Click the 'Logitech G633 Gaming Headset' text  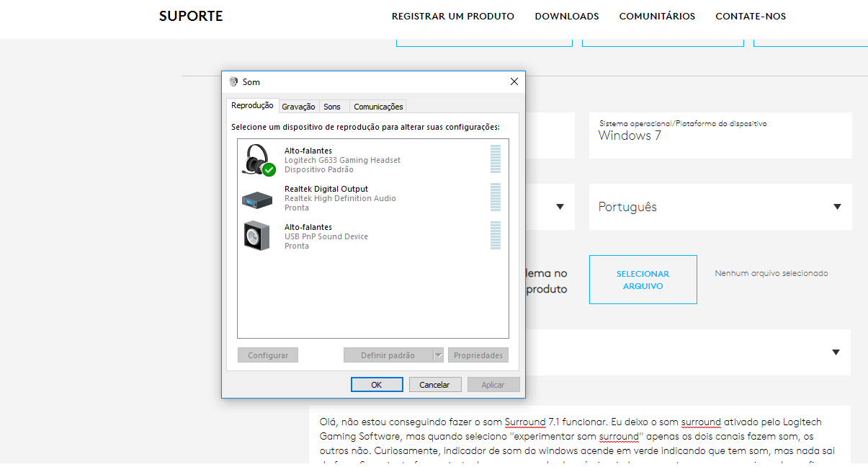(342, 160)
